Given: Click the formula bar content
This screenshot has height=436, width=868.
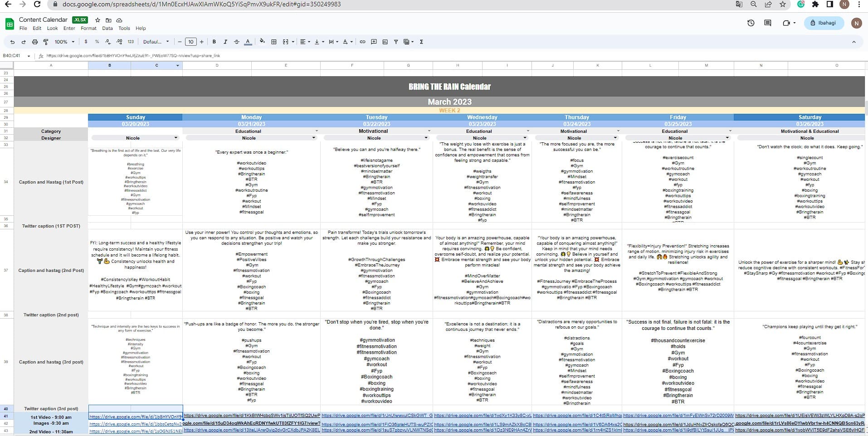Looking at the screenshot, I should pyautogui.click(x=133, y=56).
